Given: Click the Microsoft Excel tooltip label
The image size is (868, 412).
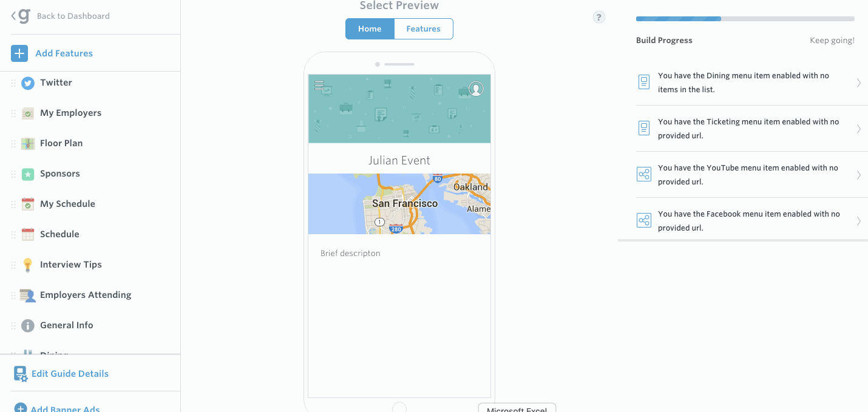Looking at the screenshot, I should coord(517,408).
